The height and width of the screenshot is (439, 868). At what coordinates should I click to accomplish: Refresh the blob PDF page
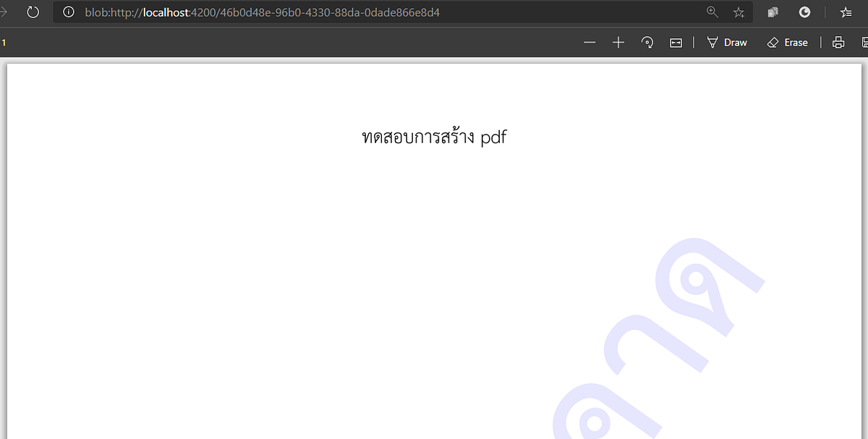[33, 12]
